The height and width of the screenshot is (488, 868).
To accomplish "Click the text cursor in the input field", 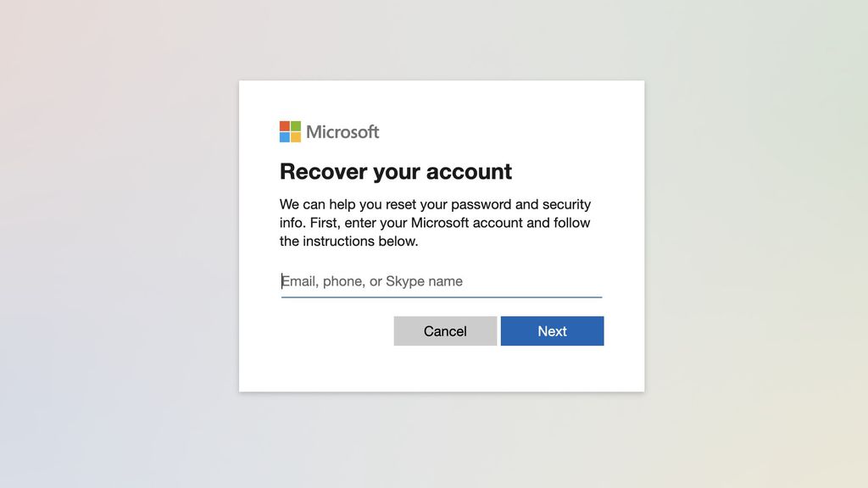I will pos(283,280).
